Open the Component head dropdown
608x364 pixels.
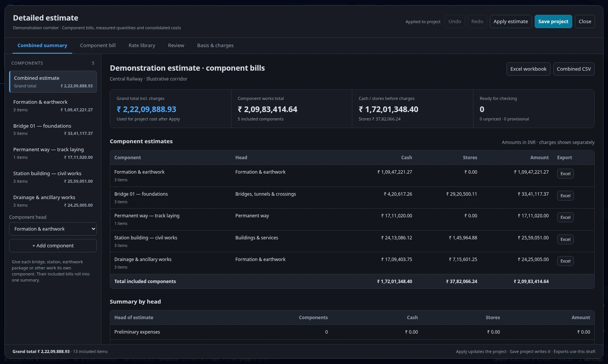[53, 229]
